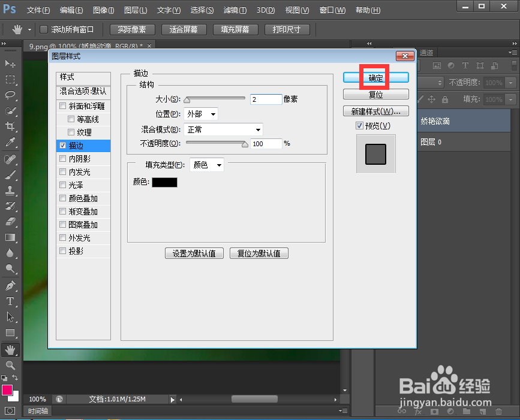The height and width of the screenshot is (420, 520).
Task: Open the 填充类型 dropdown showing 颜色
Action: click(x=207, y=165)
